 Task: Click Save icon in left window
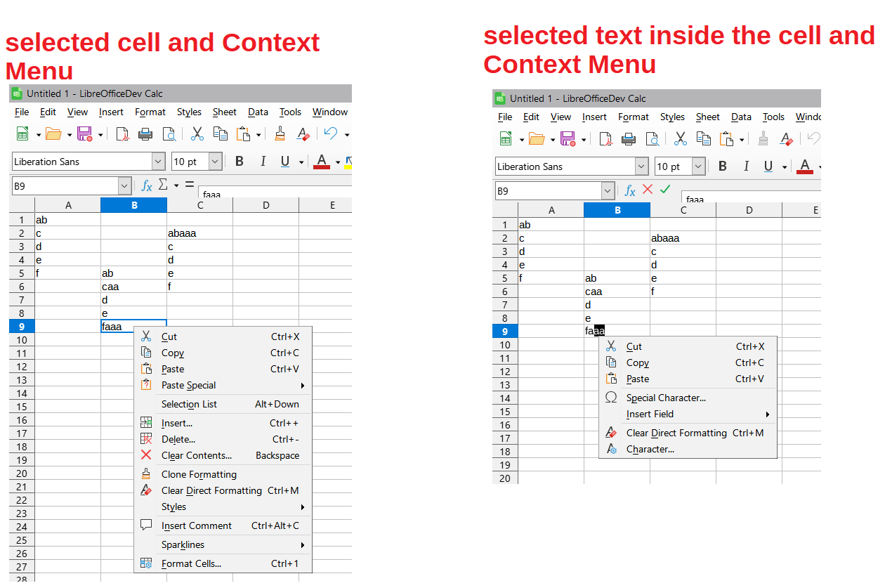point(85,133)
